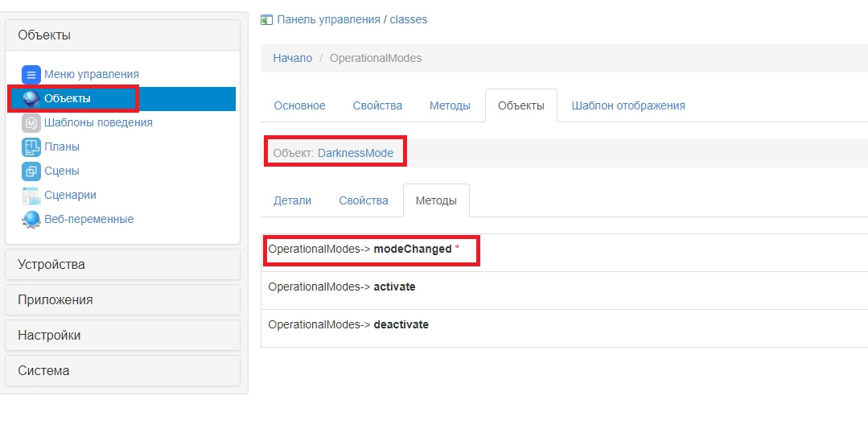868x429 pixels.
Task: Select the Детали sub-tab
Action: click(x=292, y=200)
